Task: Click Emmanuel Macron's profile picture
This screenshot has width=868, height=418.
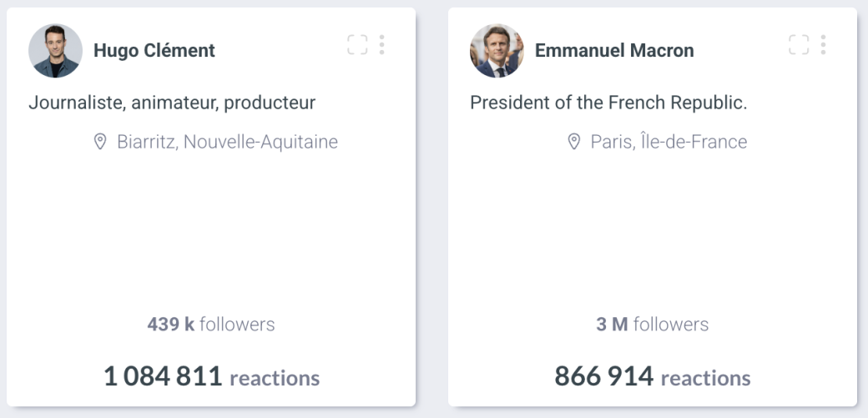Action: coord(497,51)
